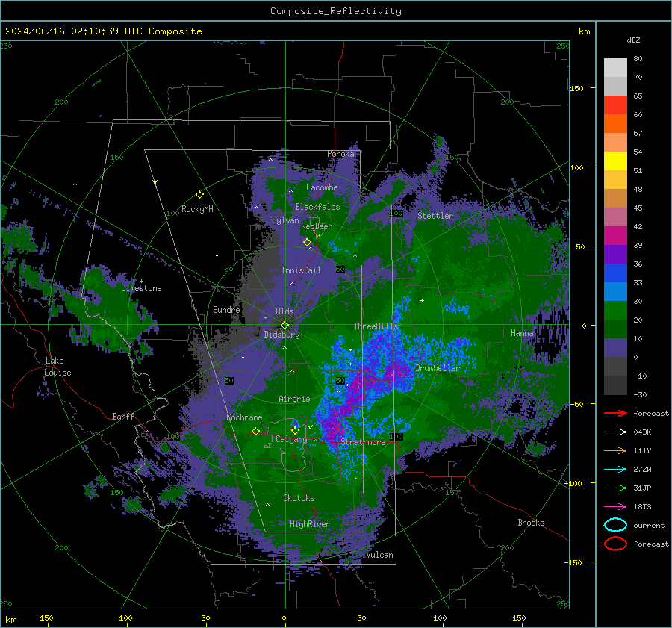Click the Didsbury city label

(x=281, y=335)
